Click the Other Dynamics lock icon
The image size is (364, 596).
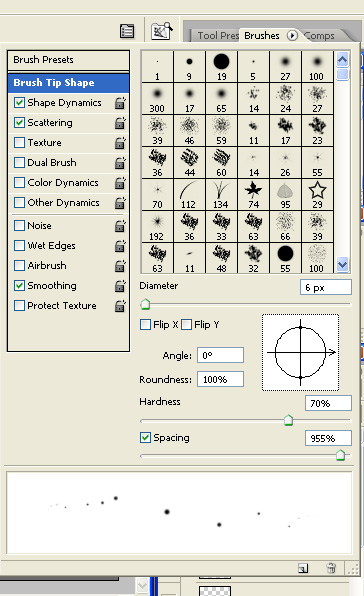[120, 203]
